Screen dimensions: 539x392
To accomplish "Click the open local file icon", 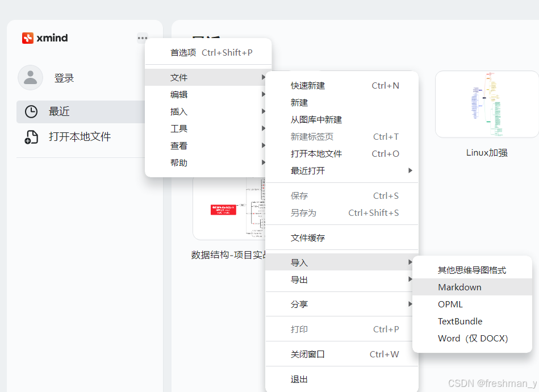I will point(31,137).
